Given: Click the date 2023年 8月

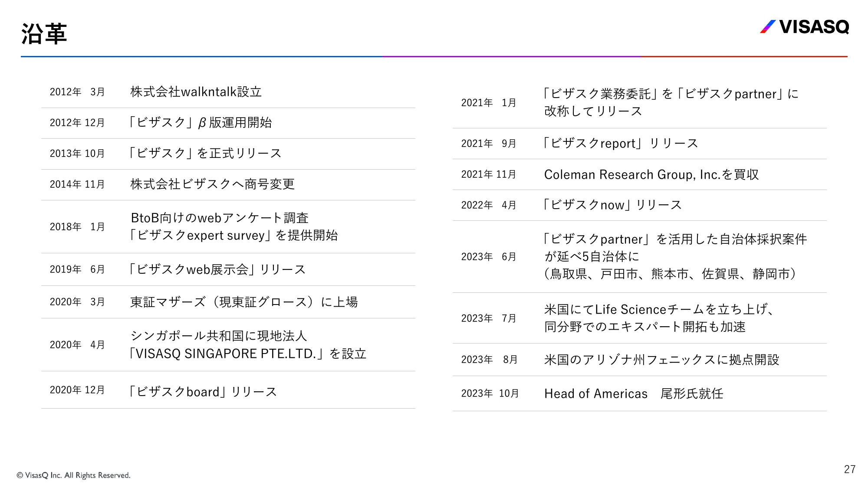Looking at the screenshot, I should point(489,360).
